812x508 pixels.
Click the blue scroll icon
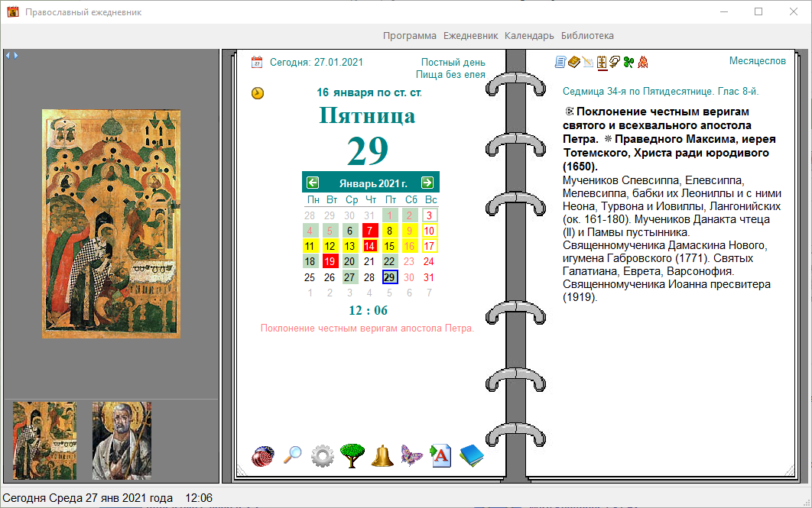click(x=560, y=63)
